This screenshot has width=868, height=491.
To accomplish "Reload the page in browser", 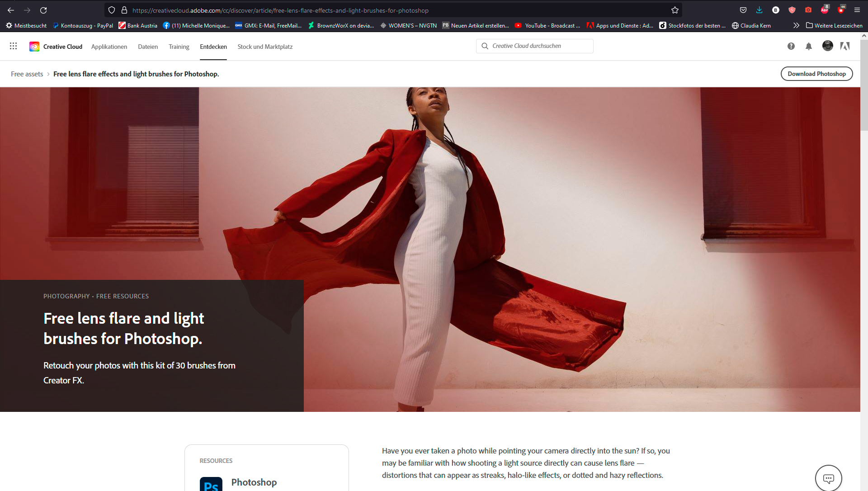I will click(43, 10).
